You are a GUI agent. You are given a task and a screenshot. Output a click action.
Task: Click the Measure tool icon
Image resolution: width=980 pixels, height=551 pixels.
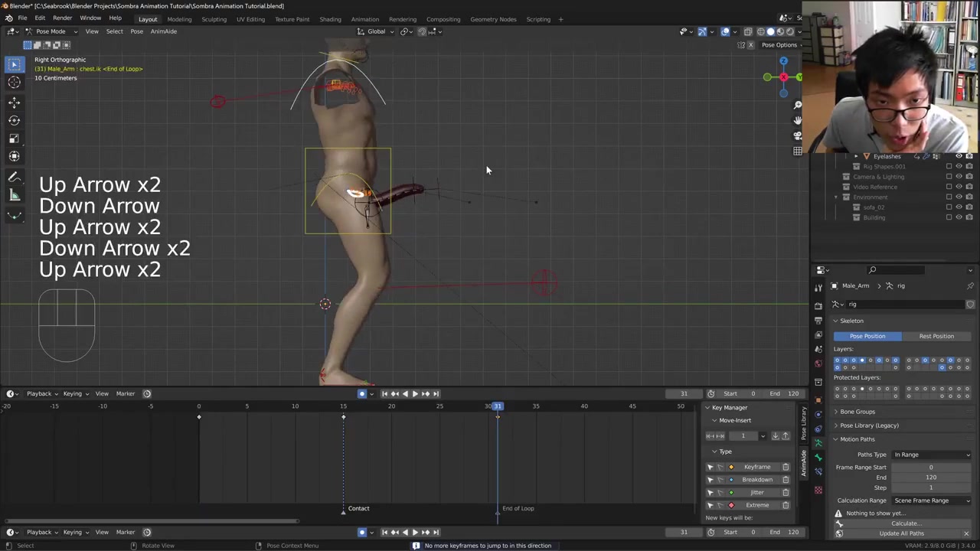tap(14, 195)
